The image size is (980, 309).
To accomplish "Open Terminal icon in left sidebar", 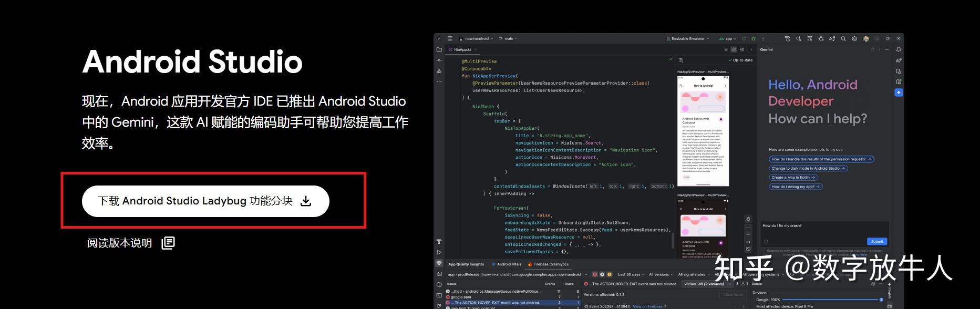I will point(439,295).
